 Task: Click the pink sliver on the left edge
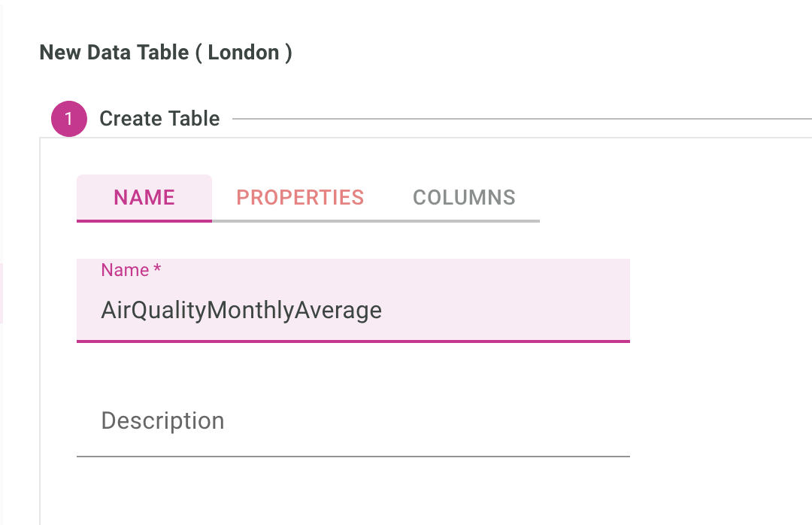(2, 293)
